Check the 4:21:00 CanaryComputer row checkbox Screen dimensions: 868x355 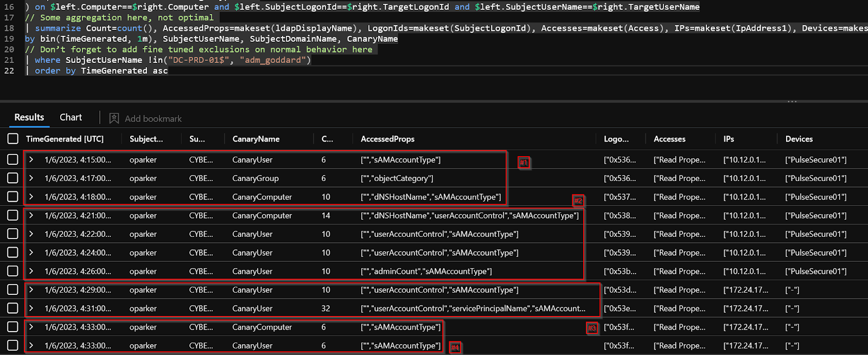[x=13, y=215]
